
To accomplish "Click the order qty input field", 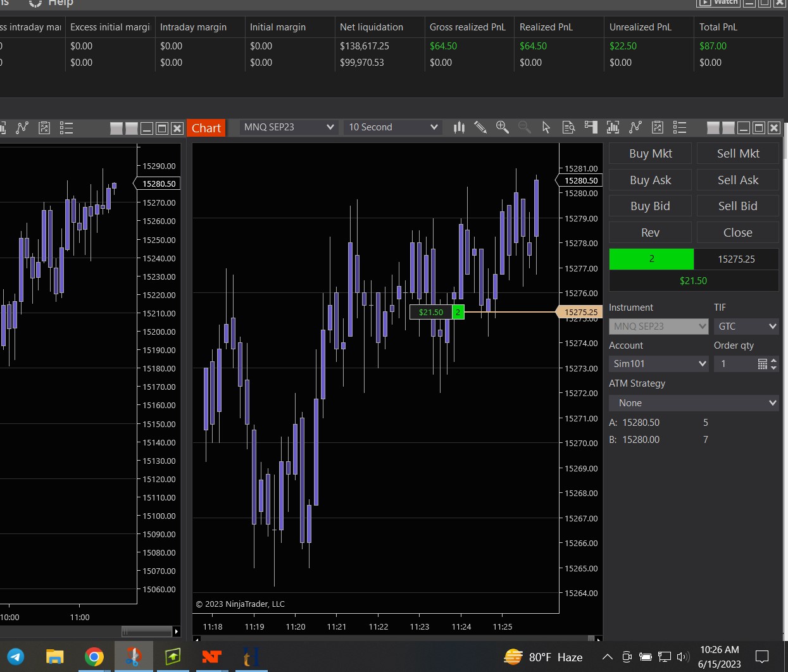I will tap(735, 364).
